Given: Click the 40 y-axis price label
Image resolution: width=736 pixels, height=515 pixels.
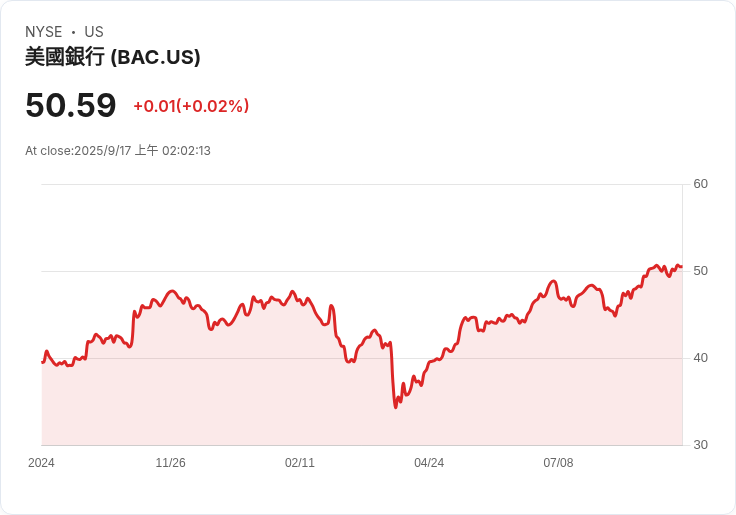Looking at the screenshot, I should coord(700,358).
